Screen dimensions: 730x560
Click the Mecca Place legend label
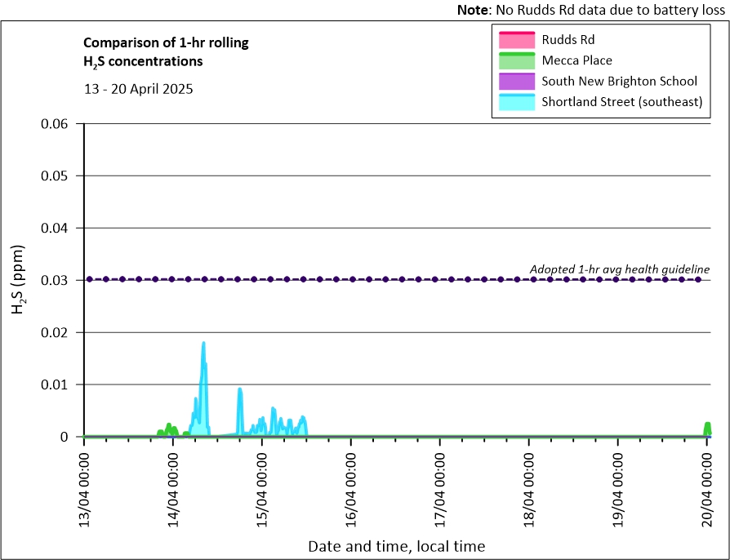576,60
